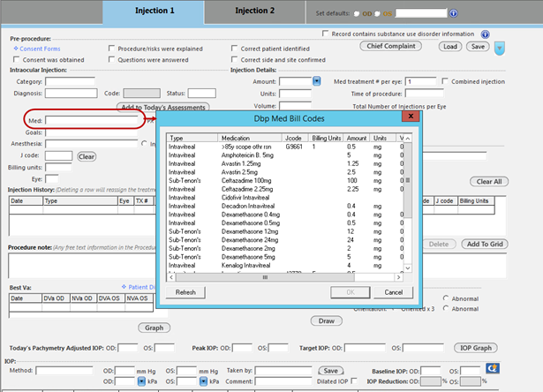Enable Combined injection checkbox
The width and height of the screenshot is (543, 392).
[x=445, y=81]
